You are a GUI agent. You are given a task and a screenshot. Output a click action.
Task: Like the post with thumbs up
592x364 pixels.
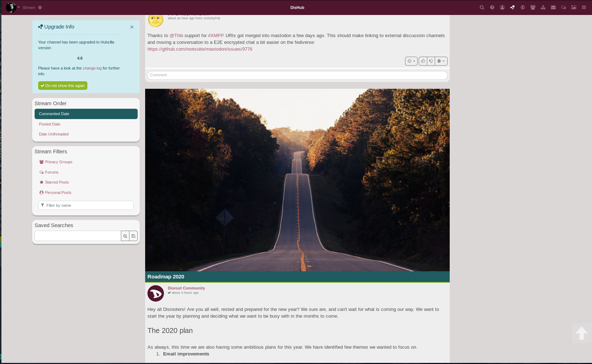[x=423, y=61]
